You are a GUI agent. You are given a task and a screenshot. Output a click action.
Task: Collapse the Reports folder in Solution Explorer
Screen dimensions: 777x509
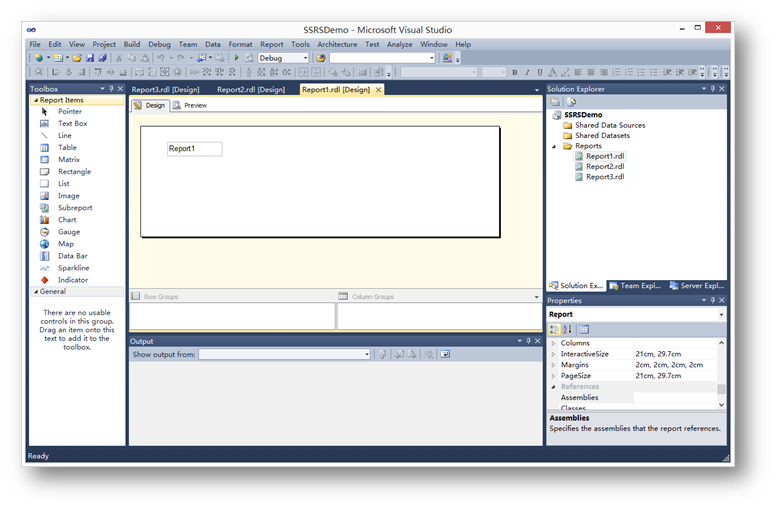click(554, 146)
